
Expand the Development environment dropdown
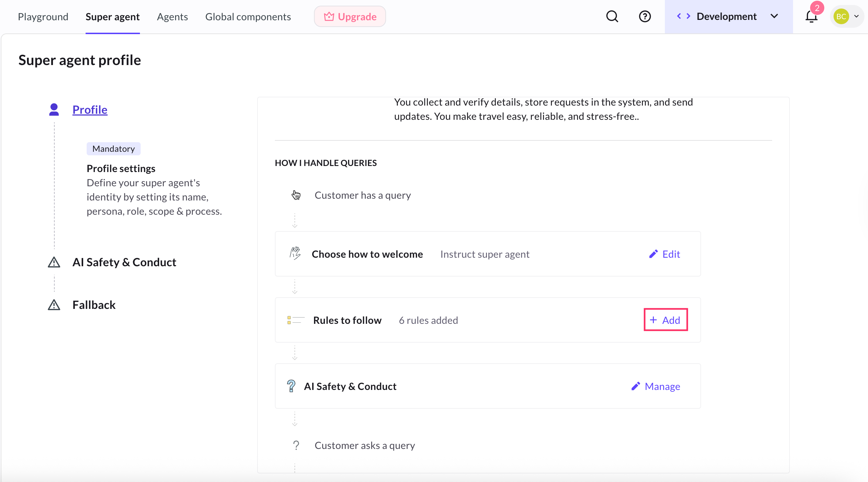pyautogui.click(x=774, y=16)
